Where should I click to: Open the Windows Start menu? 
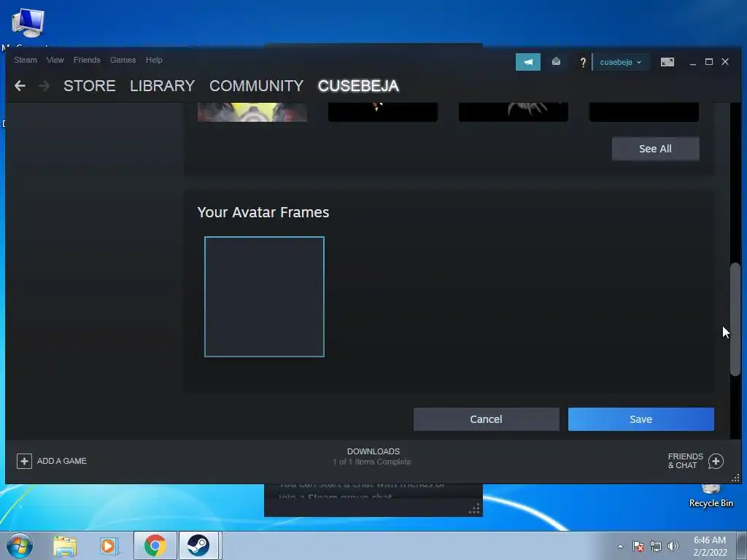click(x=20, y=545)
